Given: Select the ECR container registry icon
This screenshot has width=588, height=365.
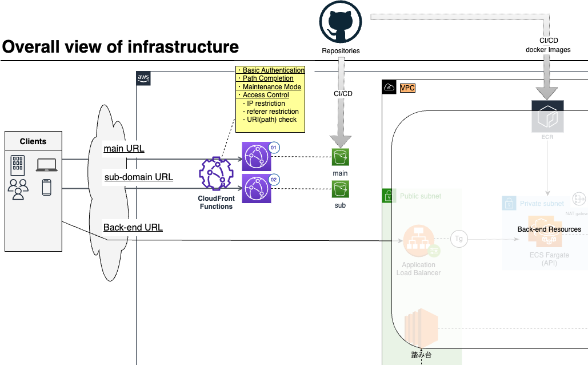Looking at the screenshot, I should pos(547,116).
